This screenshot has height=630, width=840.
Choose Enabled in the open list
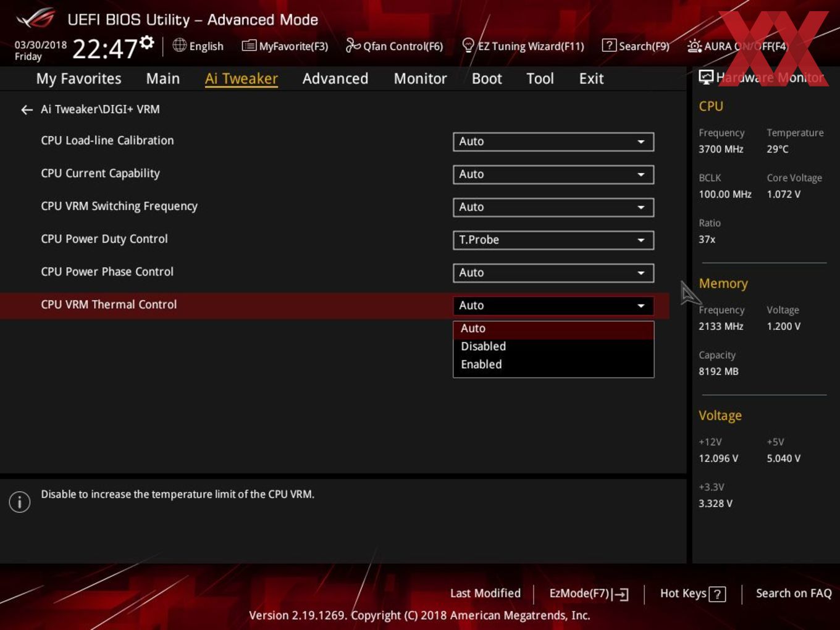tap(553, 364)
